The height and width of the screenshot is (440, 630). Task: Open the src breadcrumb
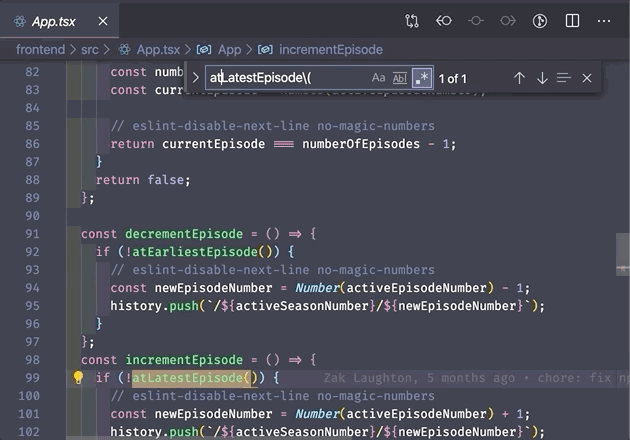[90, 49]
